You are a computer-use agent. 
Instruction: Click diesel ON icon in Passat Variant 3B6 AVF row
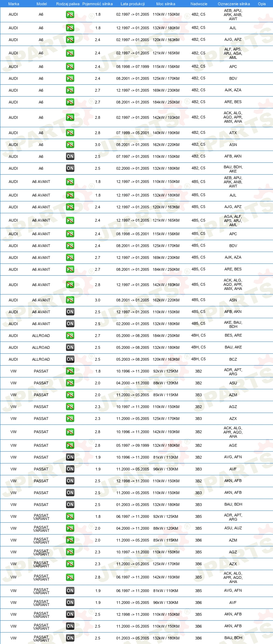(70, 603)
